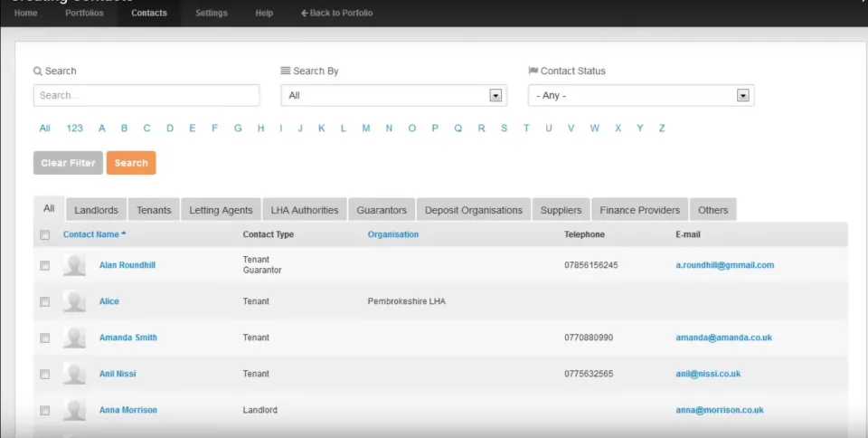Tick Amanda Smith's checkbox
The image size is (868, 438).
[x=45, y=338]
